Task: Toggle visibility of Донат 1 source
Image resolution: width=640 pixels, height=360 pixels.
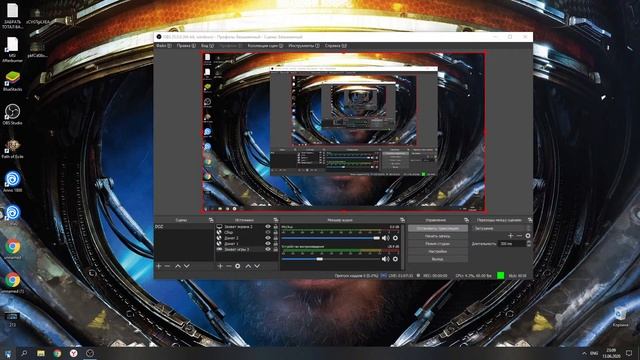Action: [268, 244]
